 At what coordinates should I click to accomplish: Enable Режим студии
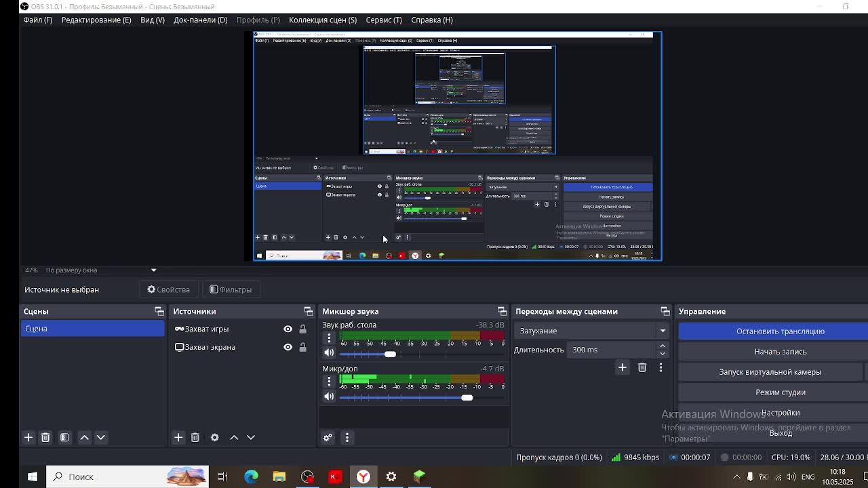click(774, 392)
